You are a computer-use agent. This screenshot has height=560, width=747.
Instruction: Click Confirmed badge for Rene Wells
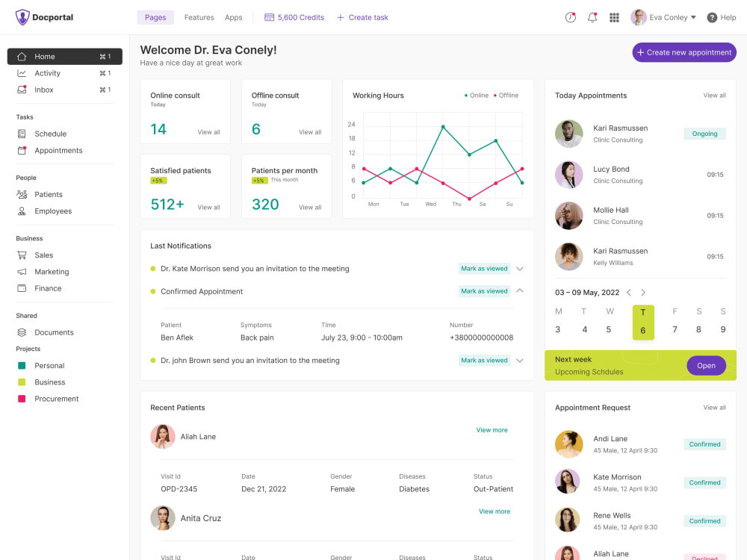704,521
